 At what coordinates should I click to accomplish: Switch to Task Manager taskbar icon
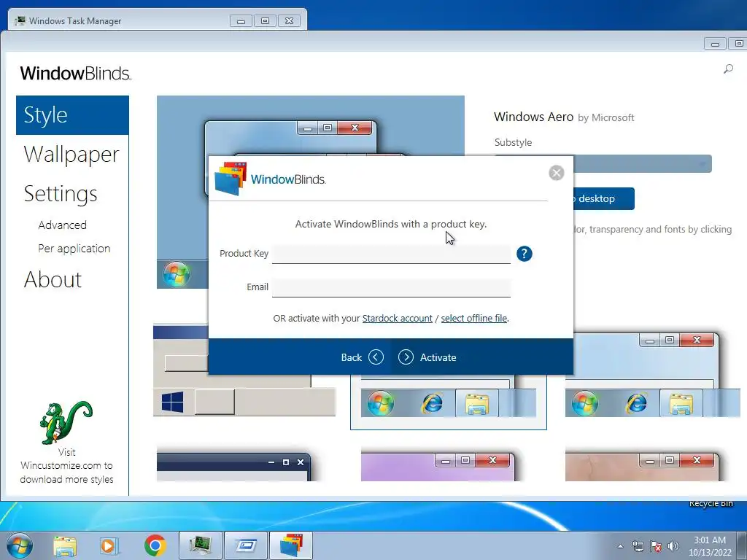click(200, 545)
